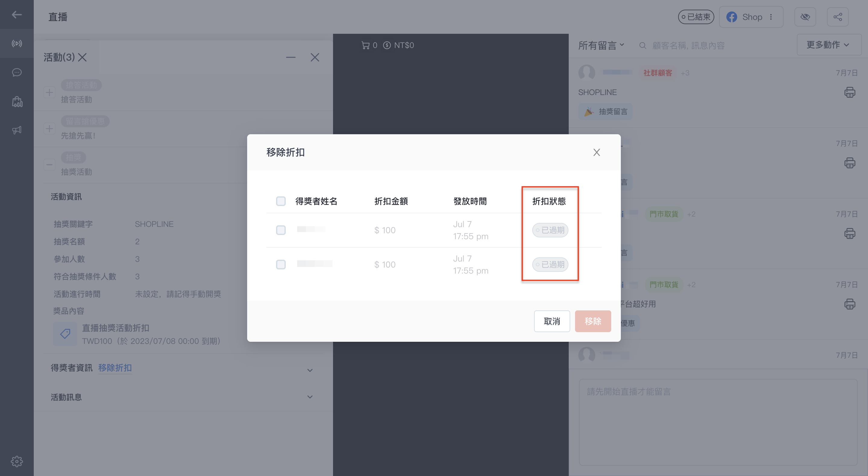Click the discount tag icon for 直播抽獎活動折扣
Viewport: 868px width, 476px height.
tap(65, 334)
